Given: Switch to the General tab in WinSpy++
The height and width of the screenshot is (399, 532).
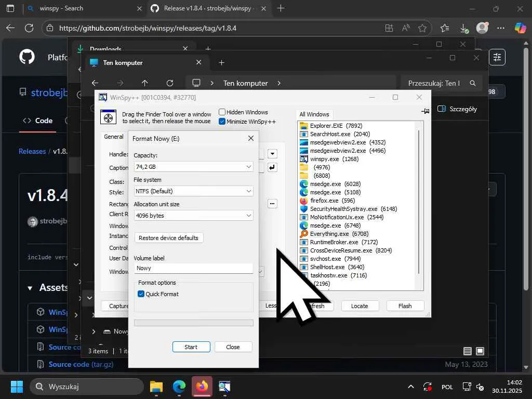Looking at the screenshot, I should pyautogui.click(x=113, y=137).
